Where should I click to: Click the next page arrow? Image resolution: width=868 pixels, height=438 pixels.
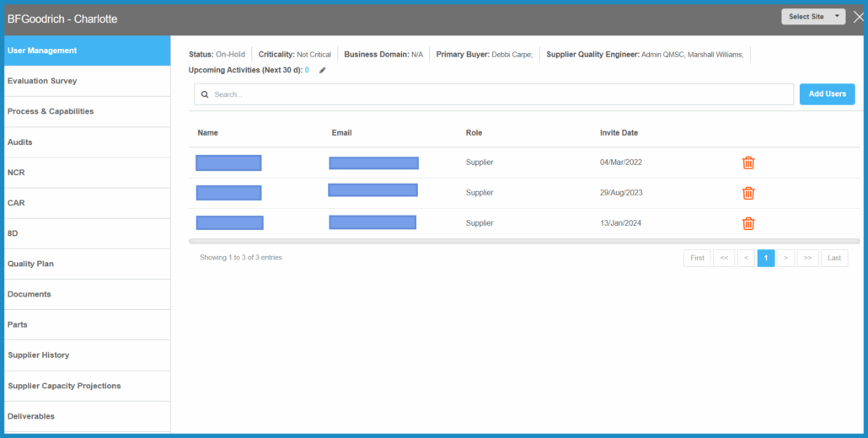pyautogui.click(x=785, y=258)
